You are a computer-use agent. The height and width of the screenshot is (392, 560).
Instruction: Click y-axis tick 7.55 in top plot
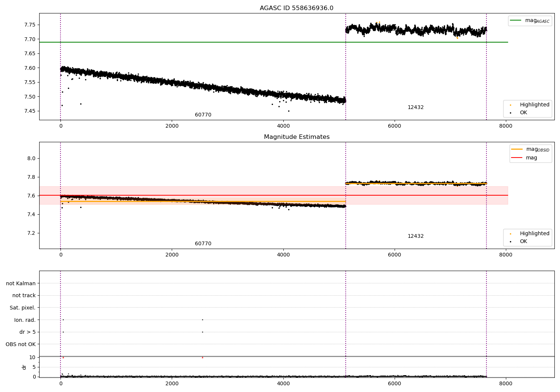(x=30, y=83)
